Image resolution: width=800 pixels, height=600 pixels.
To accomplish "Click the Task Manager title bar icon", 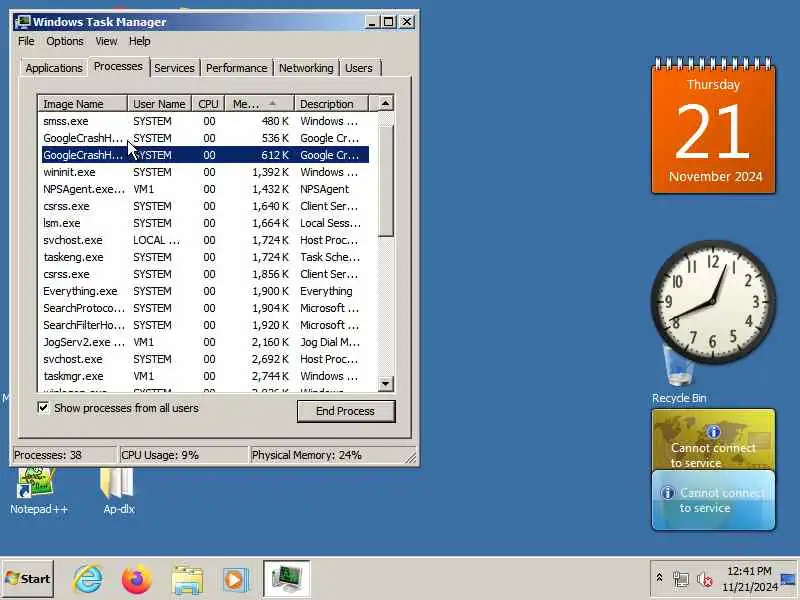I will [22, 22].
